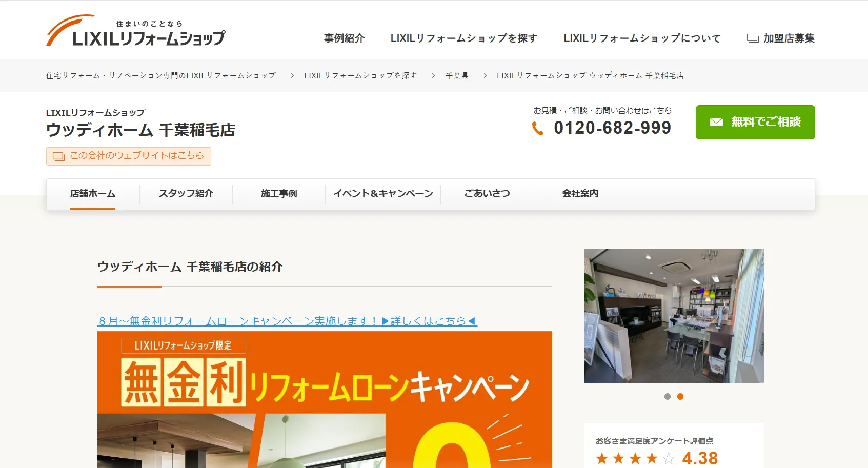Viewport: 868px width, 468px height.
Task: Click 千葉県 in the breadcrumb
Action: (x=457, y=76)
